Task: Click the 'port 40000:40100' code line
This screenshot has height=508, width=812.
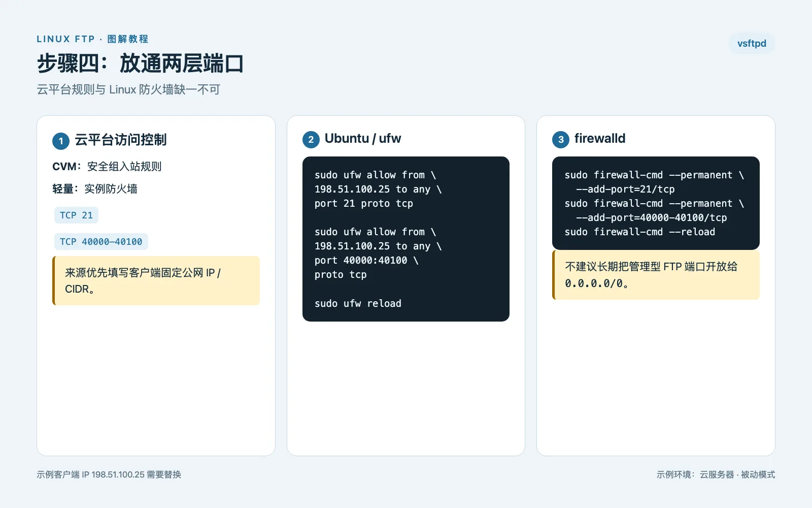Action: (366, 260)
